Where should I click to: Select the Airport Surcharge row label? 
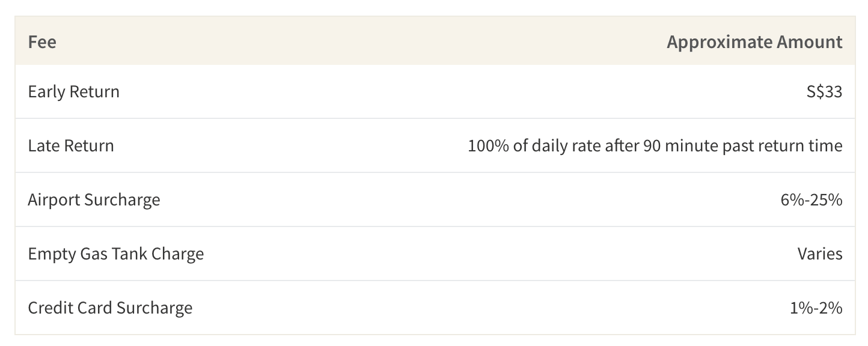[94, 200]
